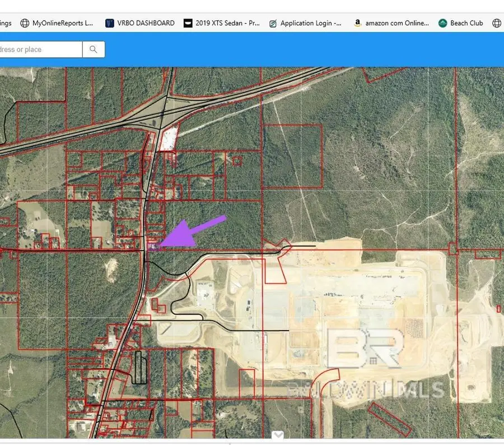Click the Amazon logo bookmark icon

pyautogui.click(x=357, y=23)
